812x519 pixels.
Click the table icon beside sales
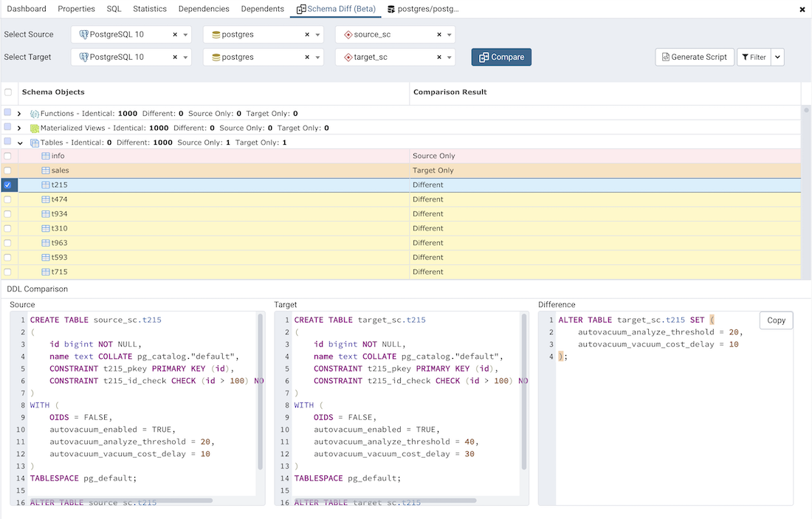pos(46,171)
